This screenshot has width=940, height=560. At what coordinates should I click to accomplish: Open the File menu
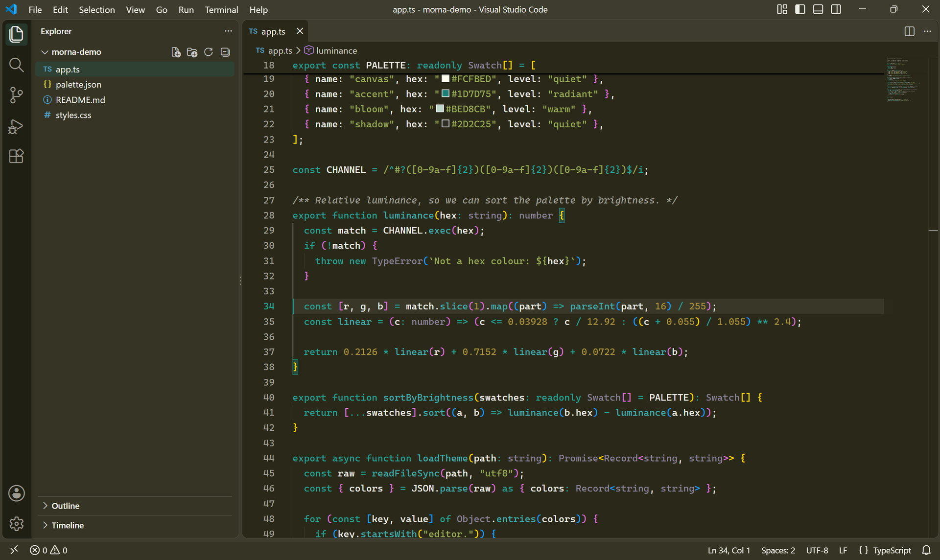(35, 9)
